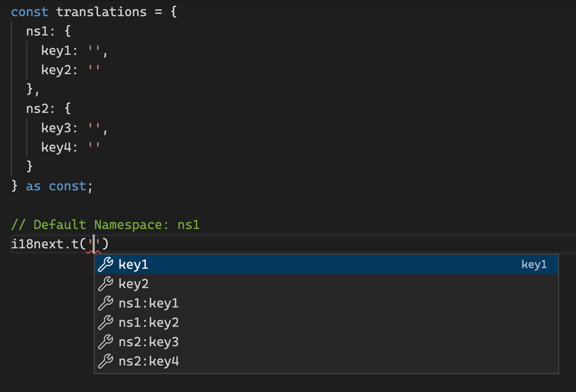The image size is (576, 392).
Task: Click the key1 detail label at right of suggestion
Action: click(534, 265)
